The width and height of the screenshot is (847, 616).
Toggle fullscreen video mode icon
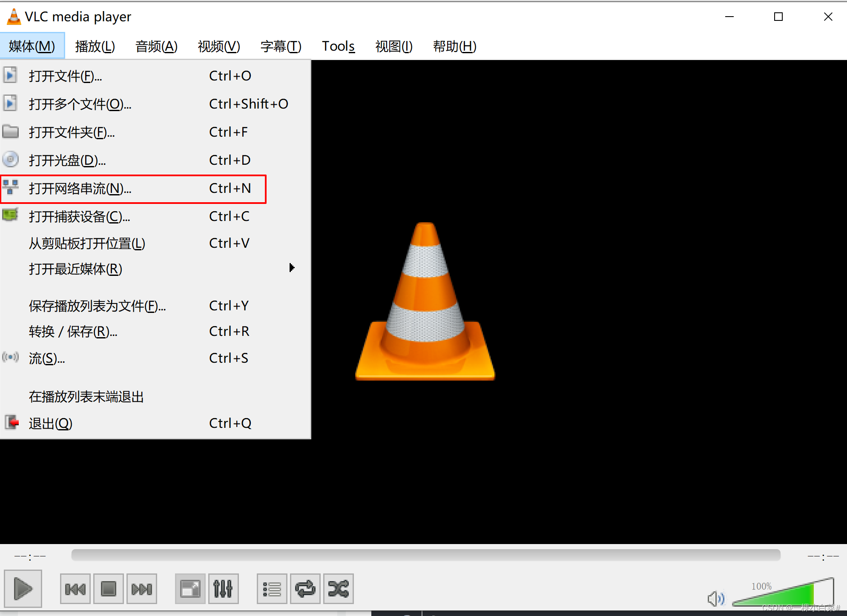point(190,589)
